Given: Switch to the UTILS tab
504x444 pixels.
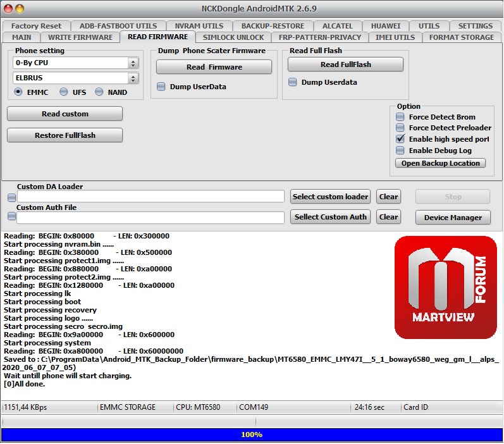Looking at the screenshot, I should point(429,26).
